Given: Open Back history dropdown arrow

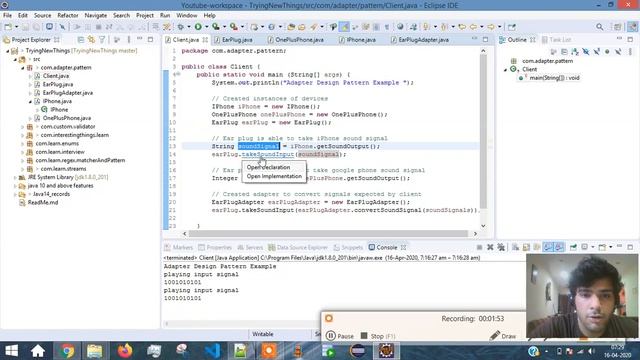Looking at the screenshot, I should click(x=482, y=27).
